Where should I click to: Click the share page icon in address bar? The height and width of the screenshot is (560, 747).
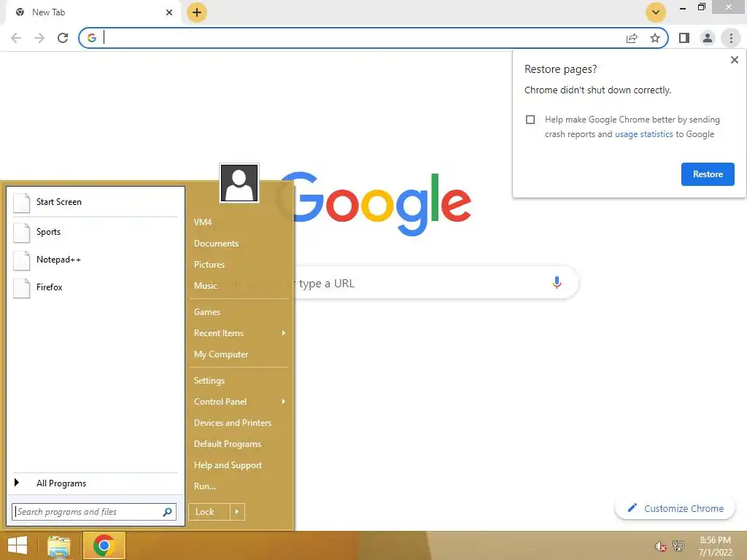coord(632,38)
